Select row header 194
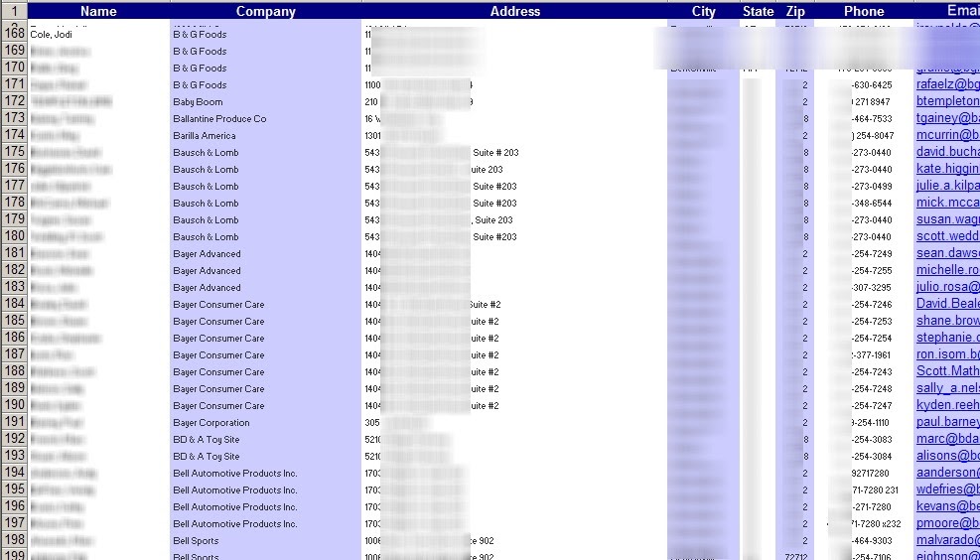Viewport: 980px width, 560px height. 14,473
